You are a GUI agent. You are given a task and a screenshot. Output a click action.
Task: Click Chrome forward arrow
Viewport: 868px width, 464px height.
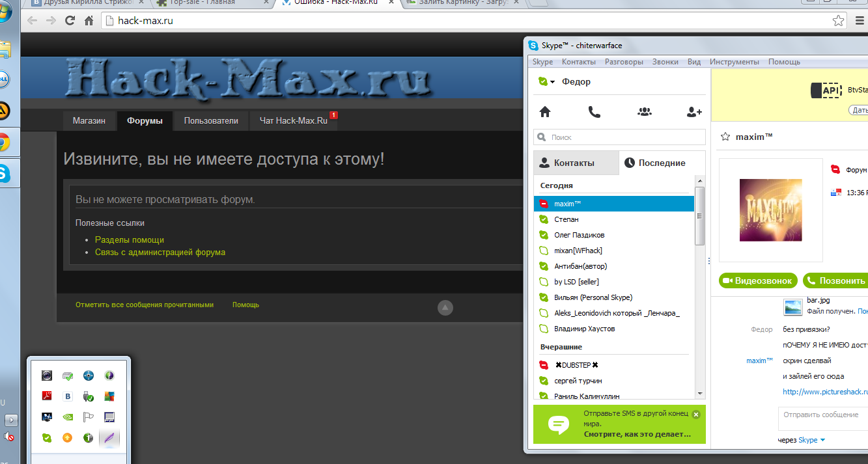tap(51, 21)
